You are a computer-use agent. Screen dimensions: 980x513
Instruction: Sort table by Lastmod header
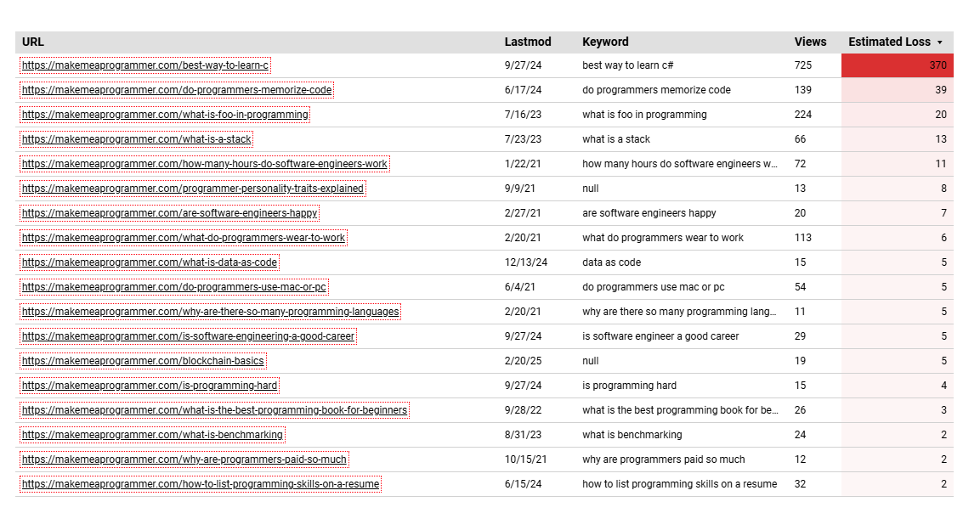coord(527,42)
